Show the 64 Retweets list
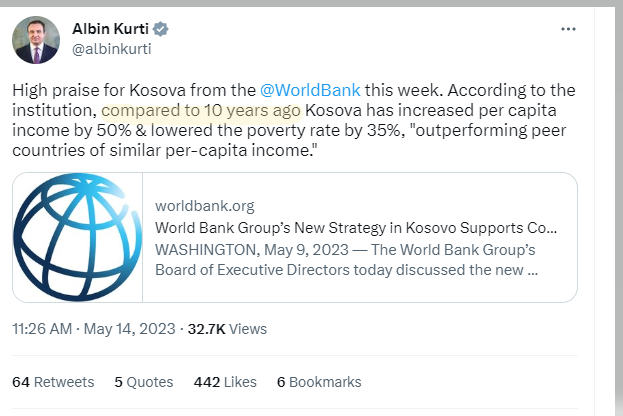 click(53, 382)
